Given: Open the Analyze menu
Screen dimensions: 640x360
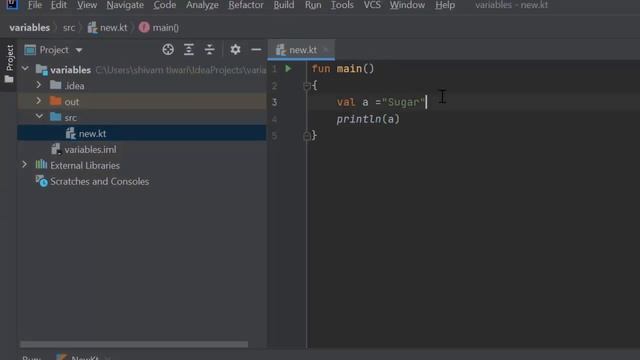Looking at the screenshot, I should coord(202,5).
